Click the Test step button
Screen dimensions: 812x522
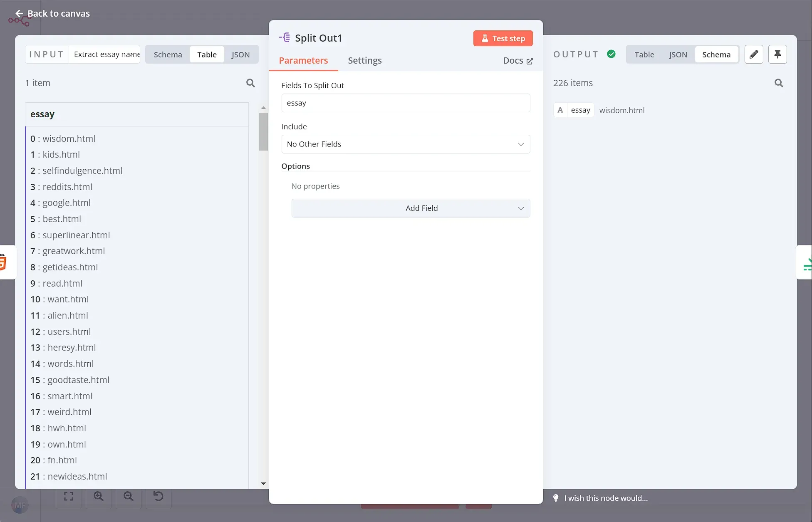pos(503,38)
